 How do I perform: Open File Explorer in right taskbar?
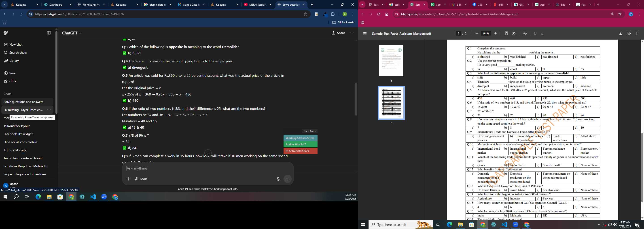[460, 225]
